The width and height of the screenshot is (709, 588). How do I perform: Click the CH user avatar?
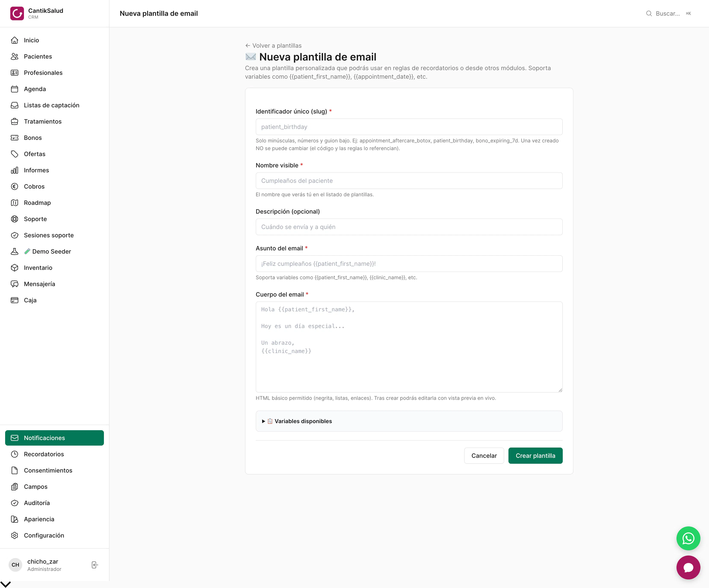point(16,565)
